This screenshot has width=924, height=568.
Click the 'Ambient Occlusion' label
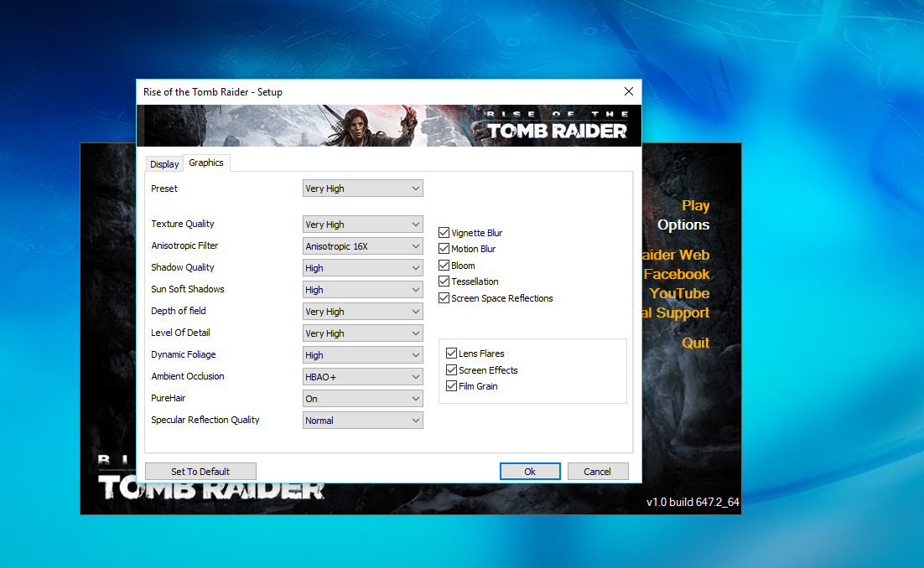(187, 376)
